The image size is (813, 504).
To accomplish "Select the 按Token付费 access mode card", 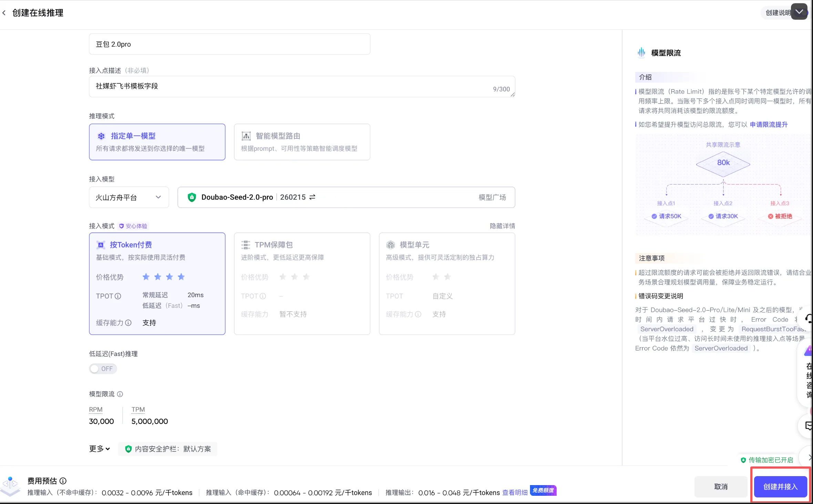I will 157,284.
